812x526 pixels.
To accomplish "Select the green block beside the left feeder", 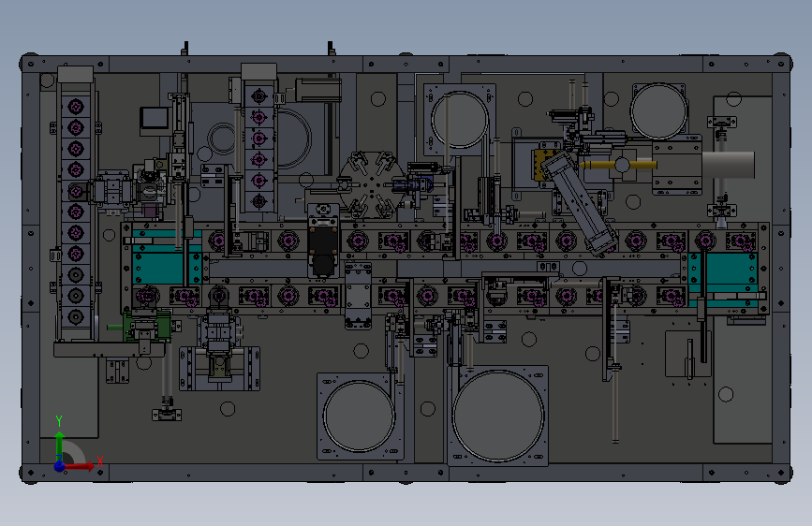I will (148, 327).
